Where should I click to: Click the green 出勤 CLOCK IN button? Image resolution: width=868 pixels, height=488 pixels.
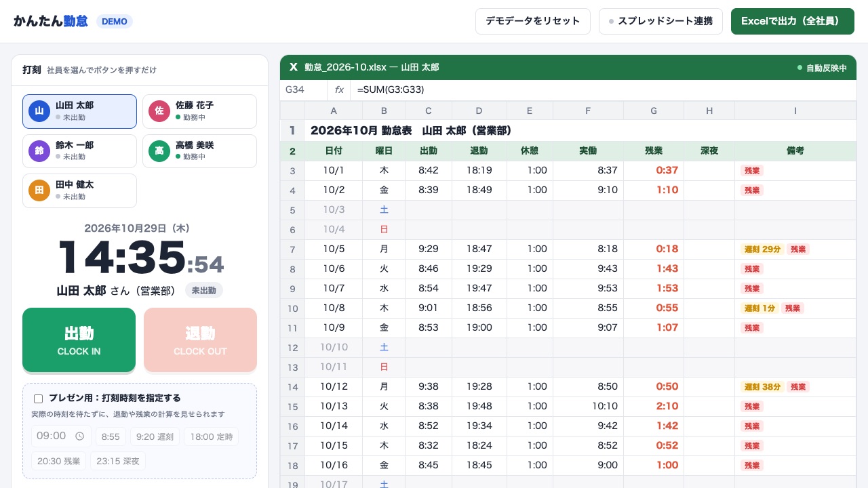pyautogui.click(x=79, y=340)
